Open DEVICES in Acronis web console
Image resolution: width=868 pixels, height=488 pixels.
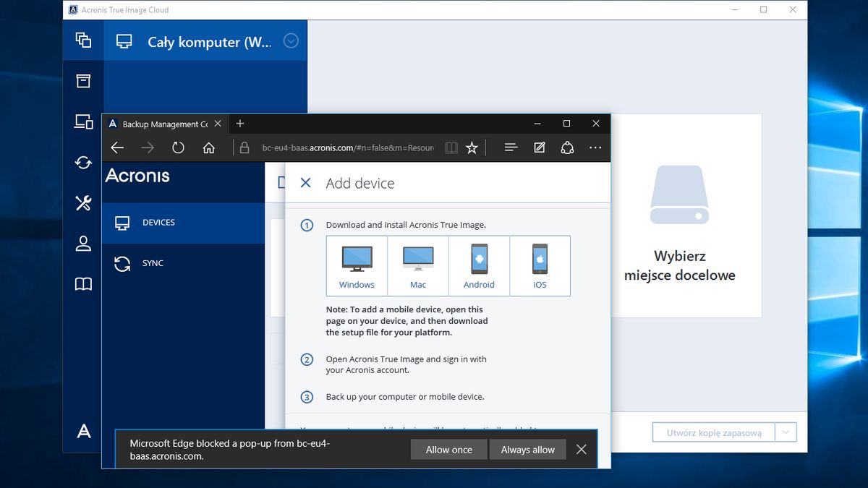184,223
